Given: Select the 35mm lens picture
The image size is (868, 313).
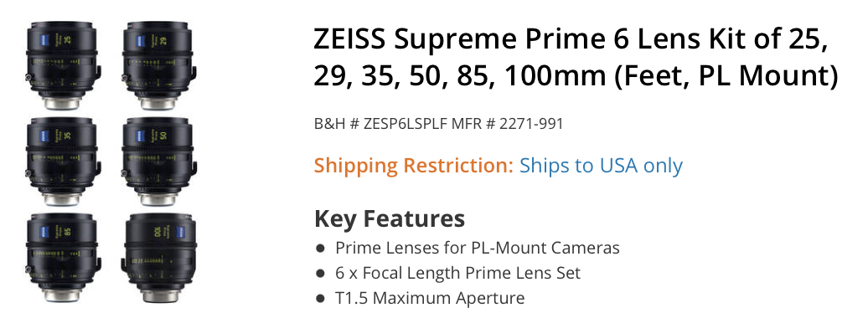Looking at the screenshot, I should pos(61,162).
